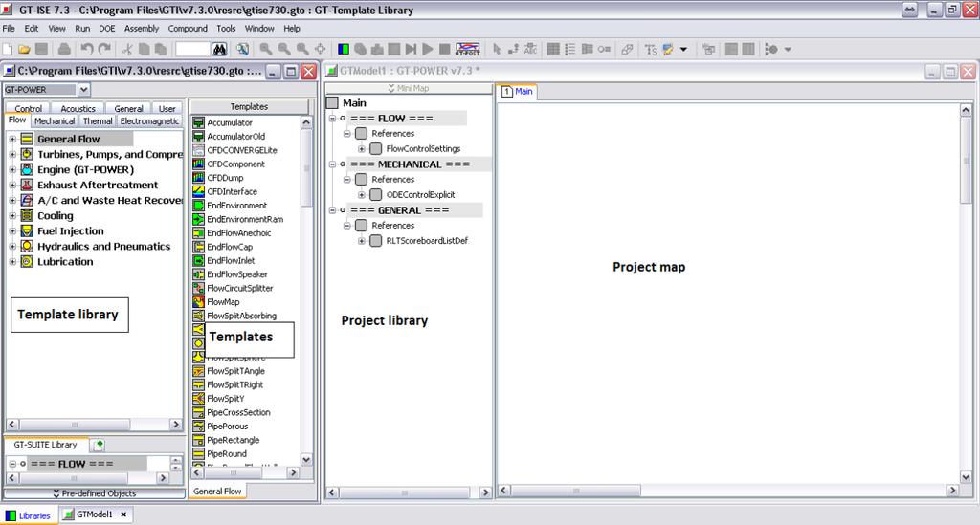Expand the Fuel Injection tree node
This screenshot has height=525, width=980.
pos(12,231)
